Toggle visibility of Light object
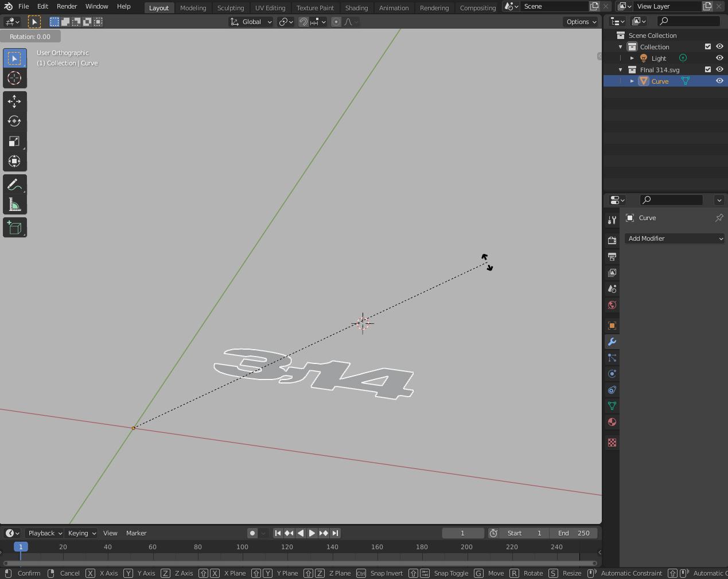 pos(719,58)
